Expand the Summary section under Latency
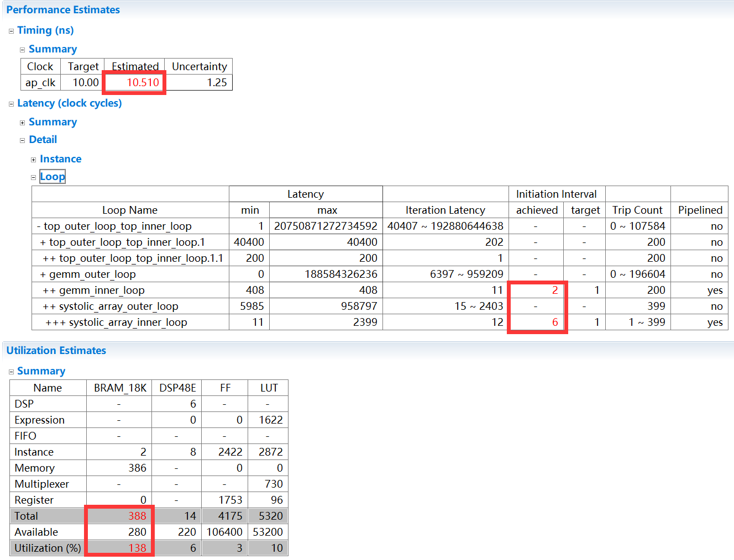This screenshot has width=734, height=560. click(23, 123)
